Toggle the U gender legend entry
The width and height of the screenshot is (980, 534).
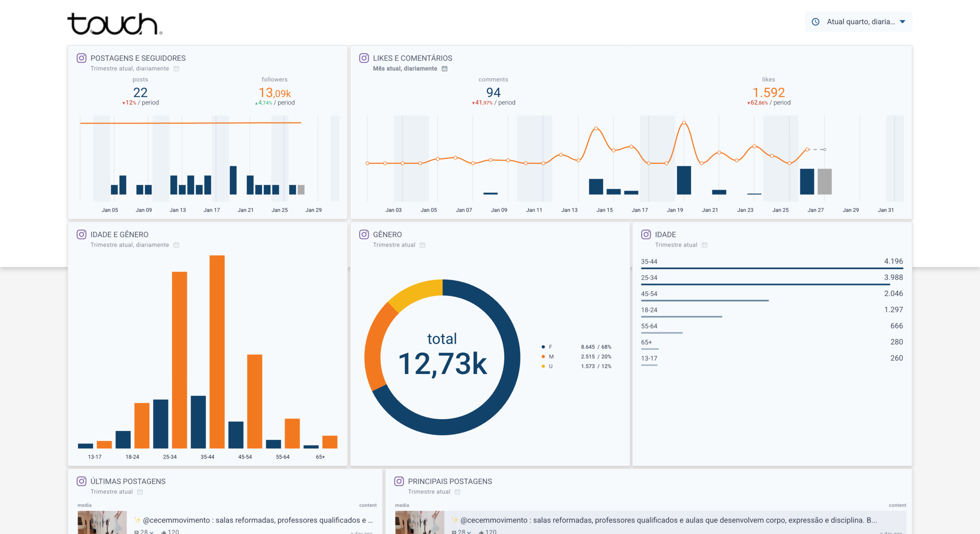pyautogui.click(x=550, y=366)
